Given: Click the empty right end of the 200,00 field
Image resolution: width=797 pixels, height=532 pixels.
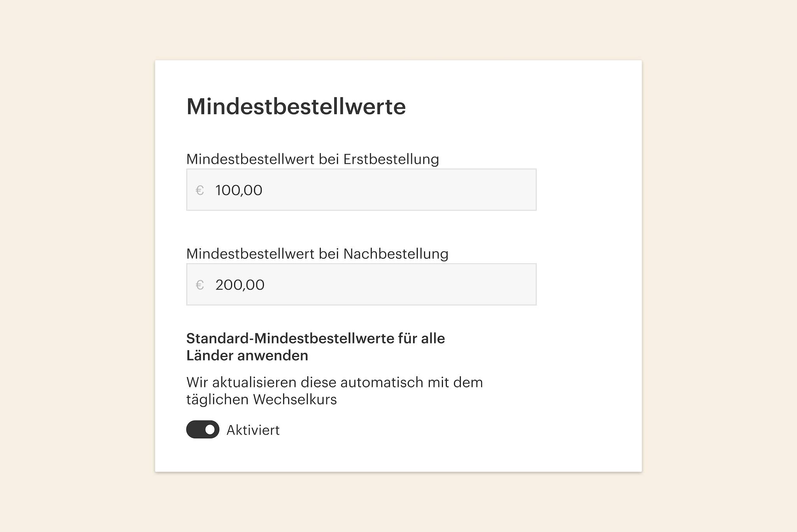Looking at the screenshot, I should (x=506, y=284).
